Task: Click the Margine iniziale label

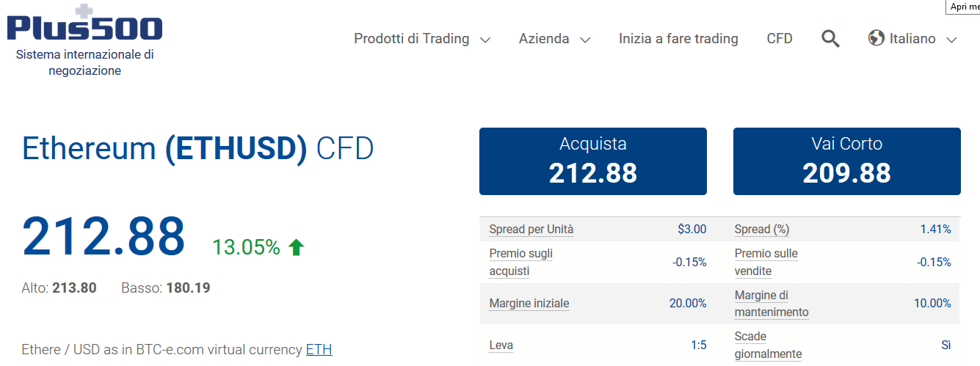Action: tap(529, 304)
